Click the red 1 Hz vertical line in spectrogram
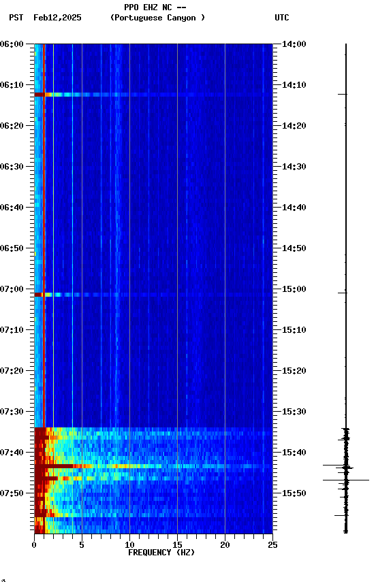 point(44,235)
